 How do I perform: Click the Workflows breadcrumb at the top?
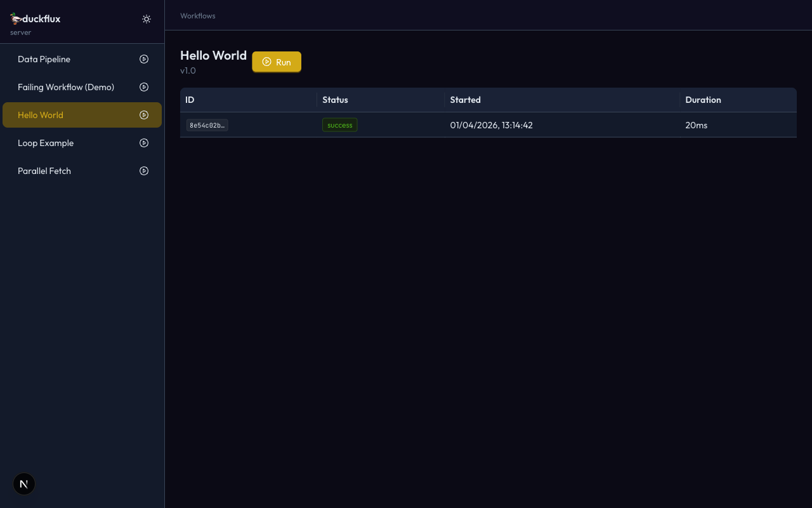point(197,15)
